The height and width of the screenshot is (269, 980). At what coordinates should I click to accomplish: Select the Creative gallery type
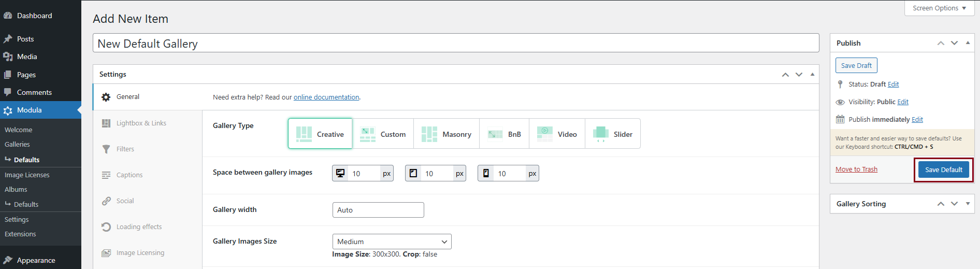(320, 134)
